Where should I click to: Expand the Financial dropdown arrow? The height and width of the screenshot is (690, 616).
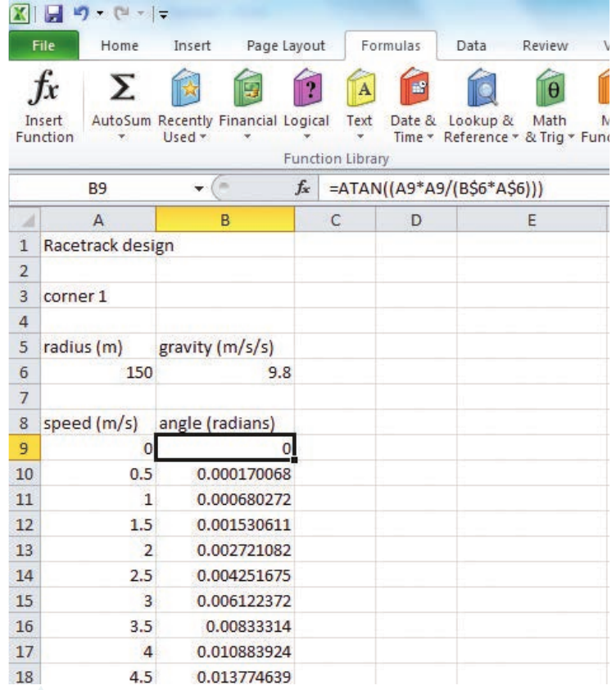tap(247, 137)
